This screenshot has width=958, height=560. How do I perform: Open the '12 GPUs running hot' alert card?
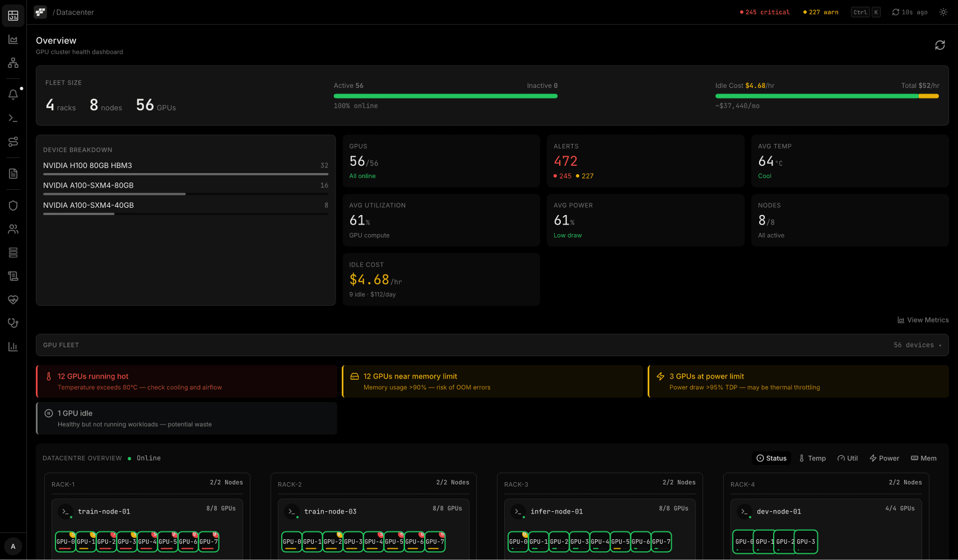pos(187,381)
